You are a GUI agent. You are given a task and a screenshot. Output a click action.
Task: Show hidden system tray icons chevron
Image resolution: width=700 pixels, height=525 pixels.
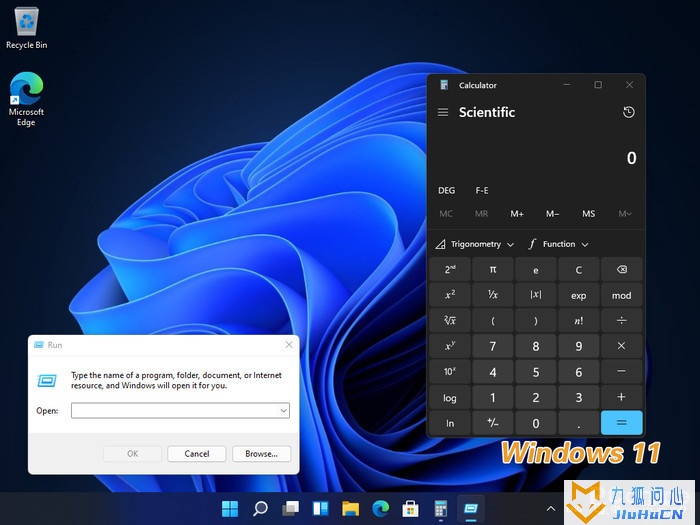point(551,508)
